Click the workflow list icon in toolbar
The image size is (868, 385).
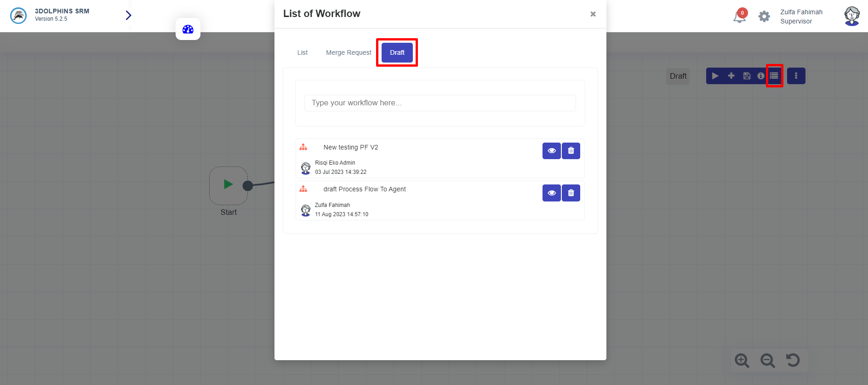(774, 76)
